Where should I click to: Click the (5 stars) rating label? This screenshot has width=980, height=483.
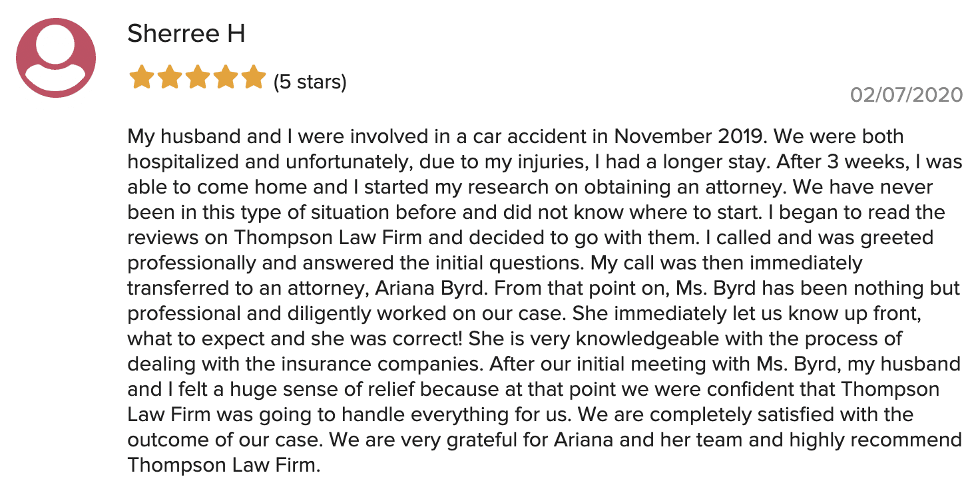click(310, 82)
